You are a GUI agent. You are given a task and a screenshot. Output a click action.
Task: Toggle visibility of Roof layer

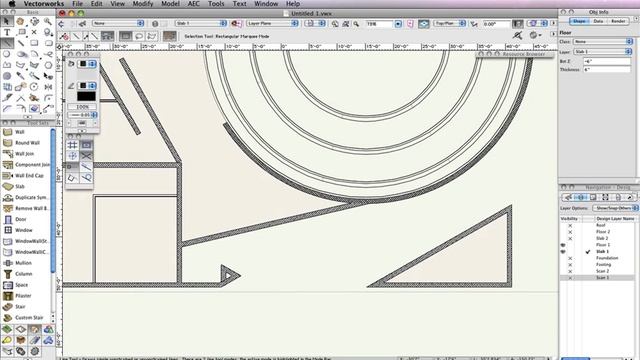click(570, 225)
